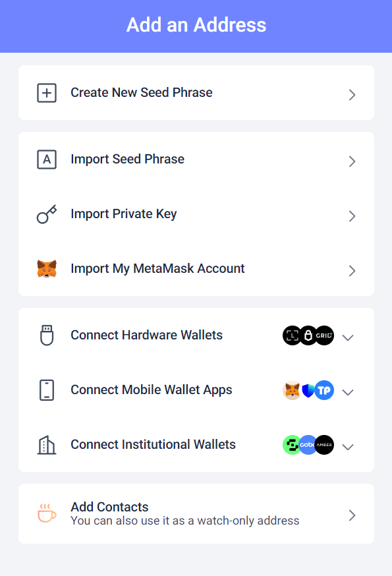
Task: Click the chevron next to Create New Seed Phrase
Action: click(351, 95)
